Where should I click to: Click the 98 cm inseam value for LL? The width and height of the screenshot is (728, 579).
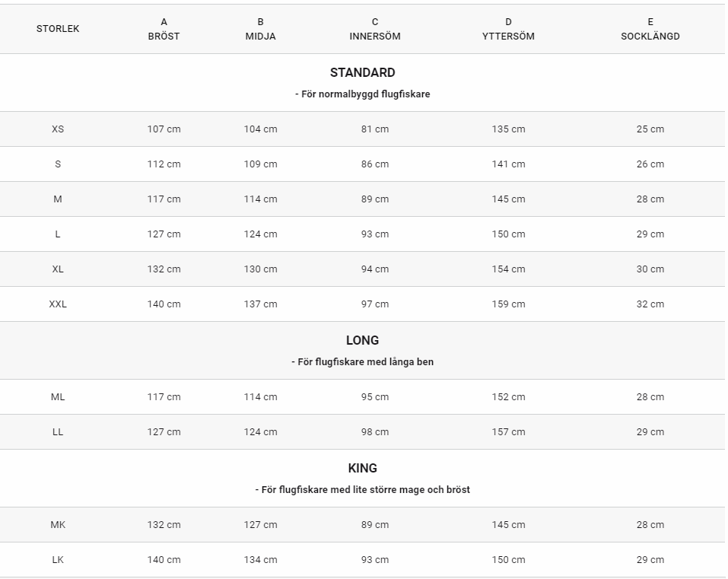pos(374,432)
